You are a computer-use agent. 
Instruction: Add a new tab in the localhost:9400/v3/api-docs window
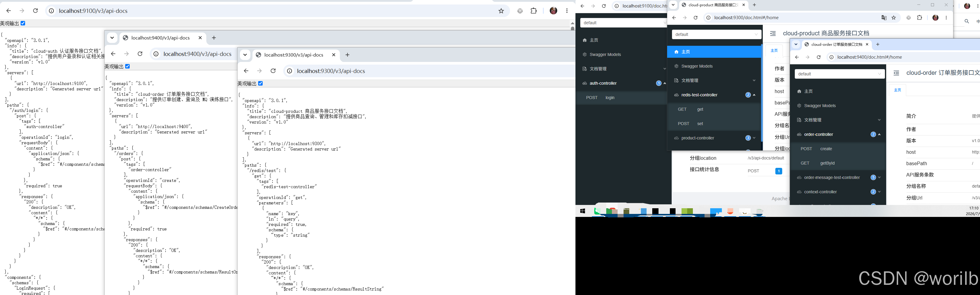point(214,38)
